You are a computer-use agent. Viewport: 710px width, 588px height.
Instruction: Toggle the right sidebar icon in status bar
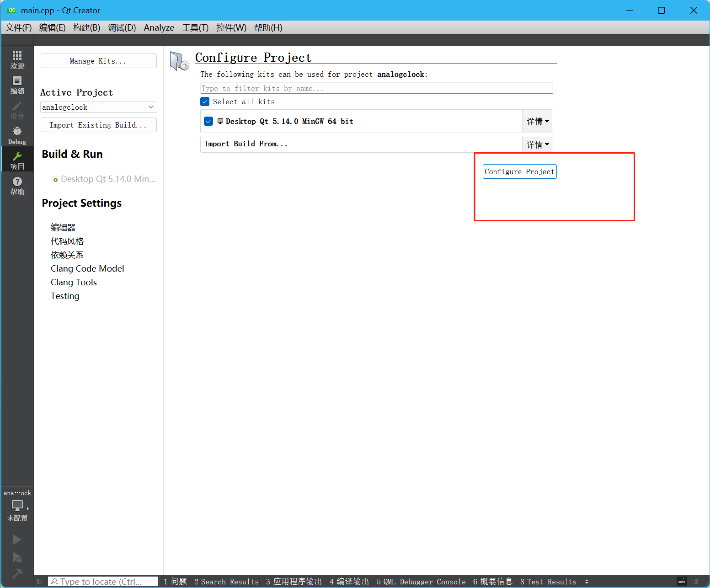(695, 582)
